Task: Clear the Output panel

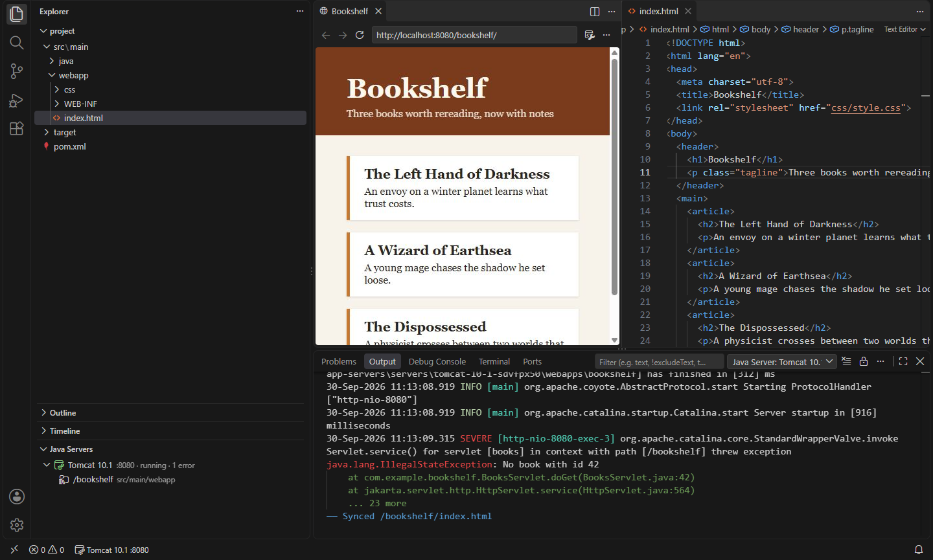Action: (x=846, y=361)
